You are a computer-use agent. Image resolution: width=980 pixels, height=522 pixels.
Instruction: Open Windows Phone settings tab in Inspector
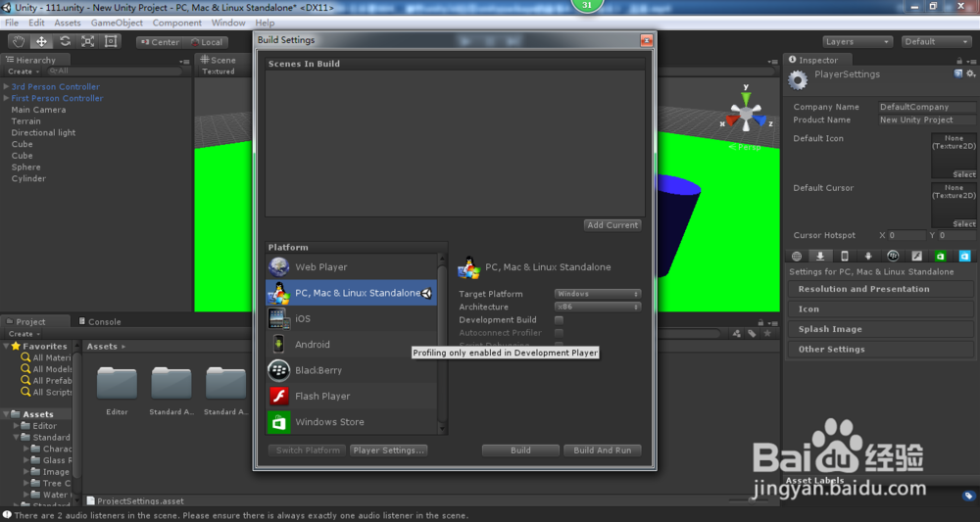(965, 256)
